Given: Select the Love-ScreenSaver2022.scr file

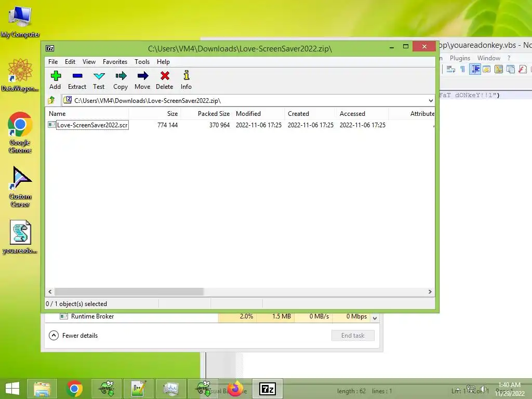Looking at the screenshot, I should point(88,125).
